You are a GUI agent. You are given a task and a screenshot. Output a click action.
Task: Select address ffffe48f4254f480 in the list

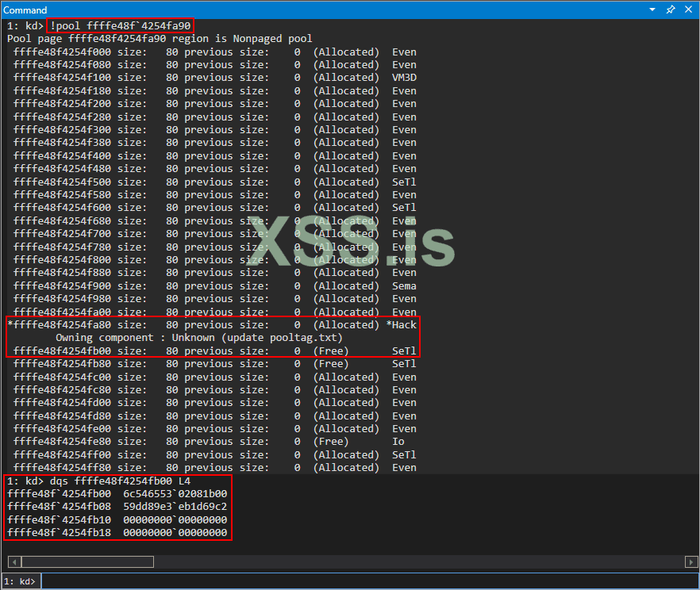pyautogui.click(x=62, y=169)
